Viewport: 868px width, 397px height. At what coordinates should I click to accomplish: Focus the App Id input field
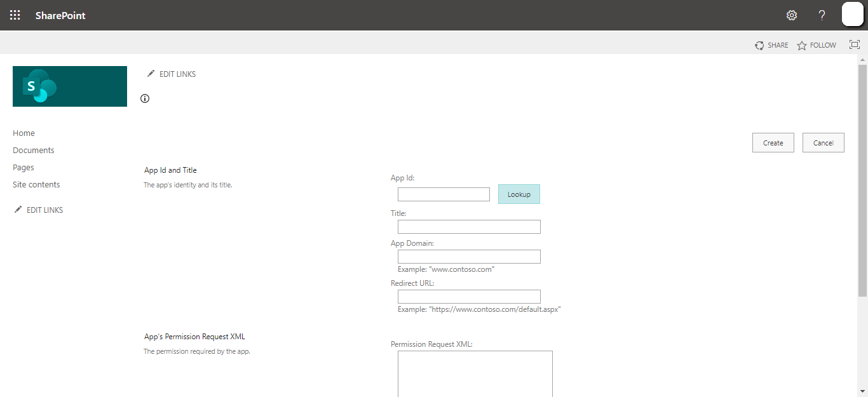(444, 194)
